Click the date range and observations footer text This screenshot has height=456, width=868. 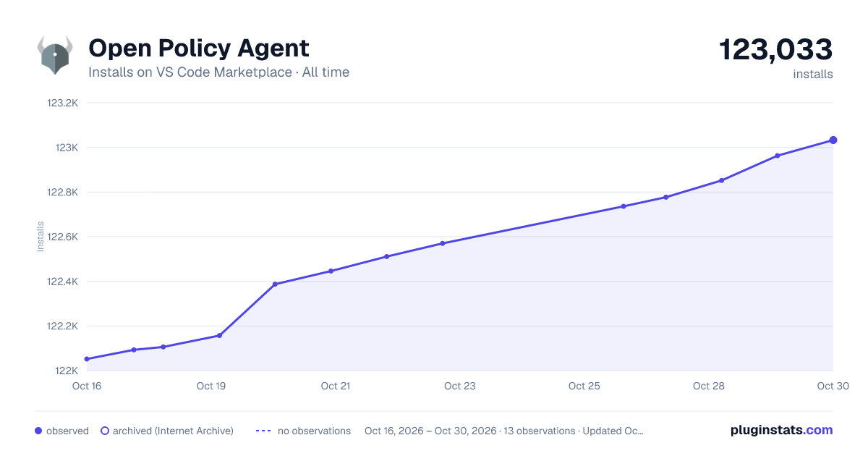click(503, 431)
